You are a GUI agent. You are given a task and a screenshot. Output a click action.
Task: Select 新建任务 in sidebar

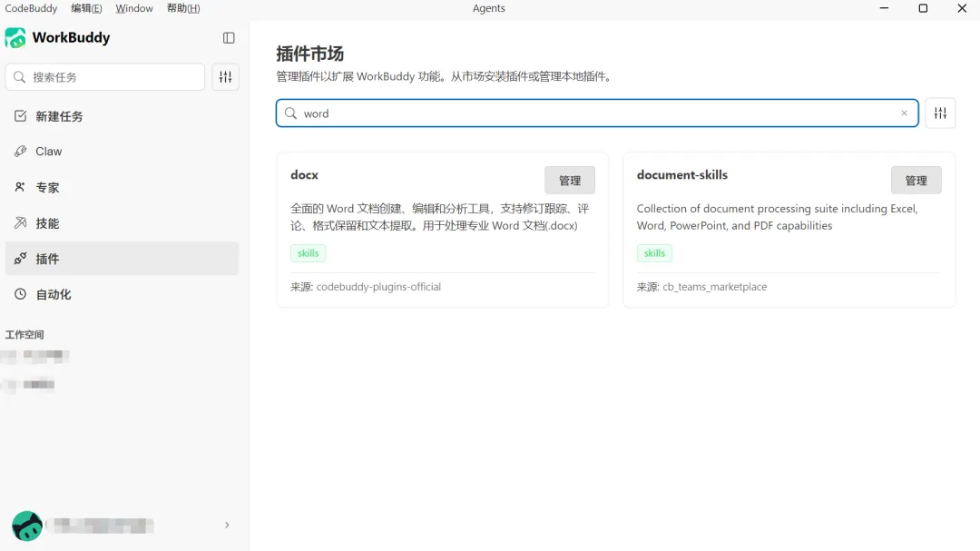122,116
